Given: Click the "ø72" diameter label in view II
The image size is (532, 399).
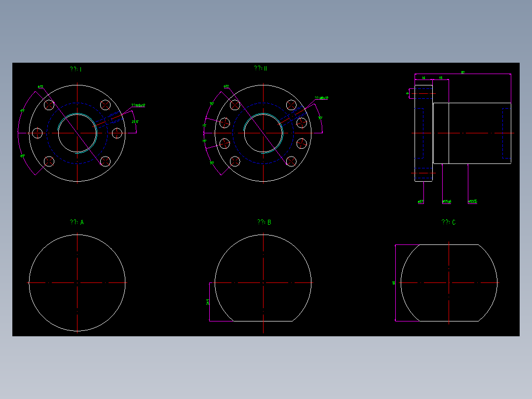Looking at the screenshot, I should click(x=227, y=86).
